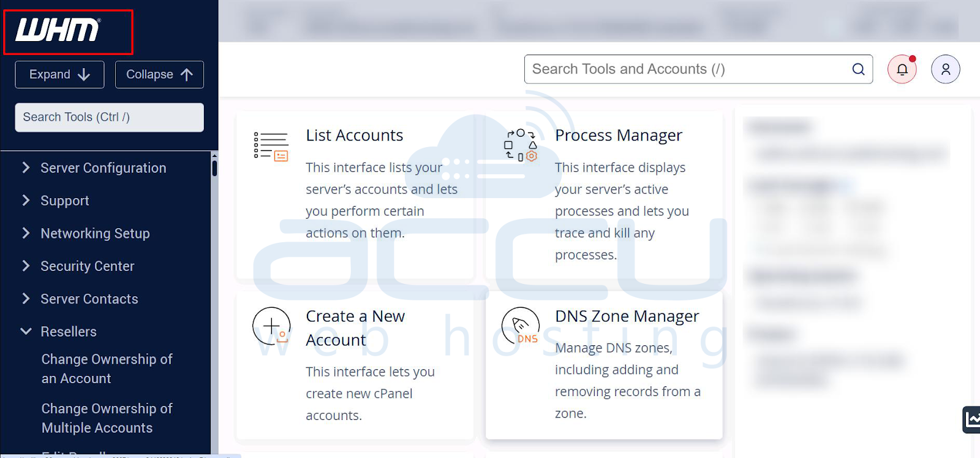Click the arrow icon inside the Collapse button

[187, 75]
